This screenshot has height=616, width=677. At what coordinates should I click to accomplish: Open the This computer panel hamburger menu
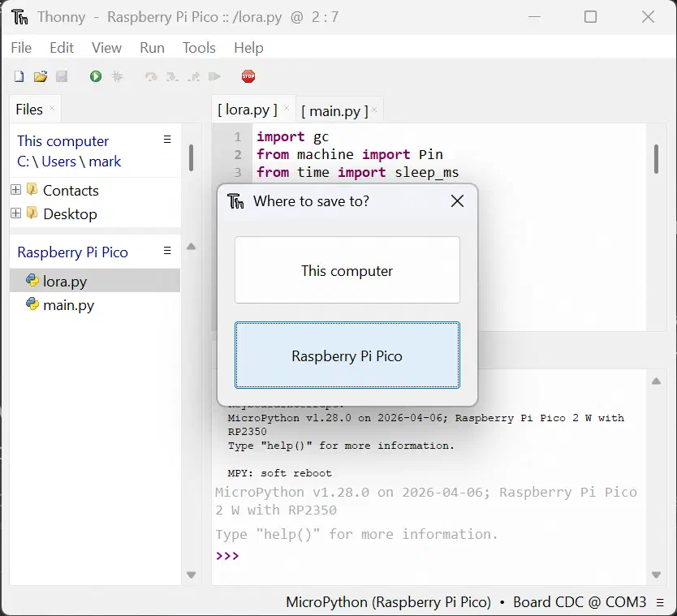(167, 140)
